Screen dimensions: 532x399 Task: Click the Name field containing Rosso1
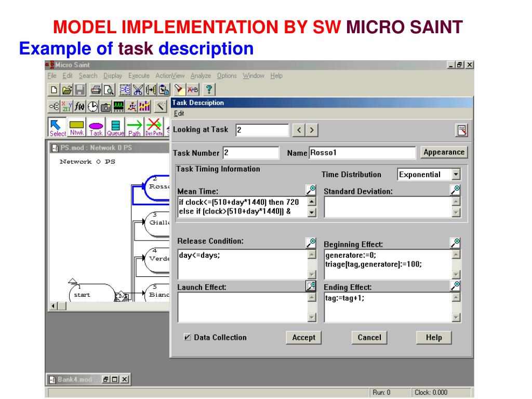click(x=362, y=153)
